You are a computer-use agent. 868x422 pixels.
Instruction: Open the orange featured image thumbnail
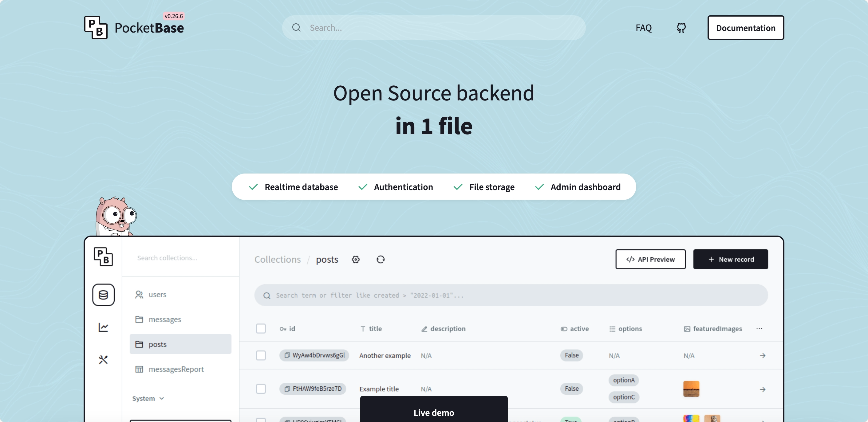691,389
